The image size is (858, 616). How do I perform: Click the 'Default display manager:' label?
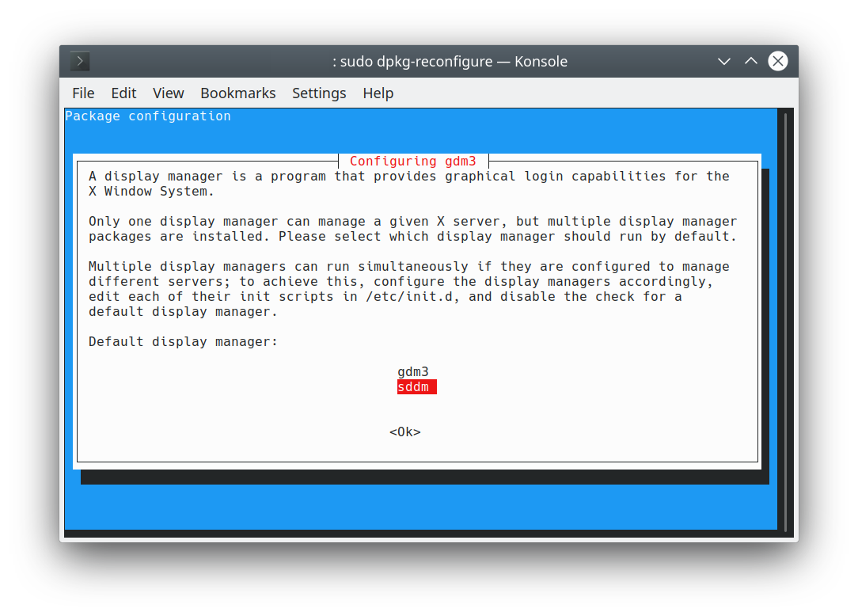click(x=184, y=342)
